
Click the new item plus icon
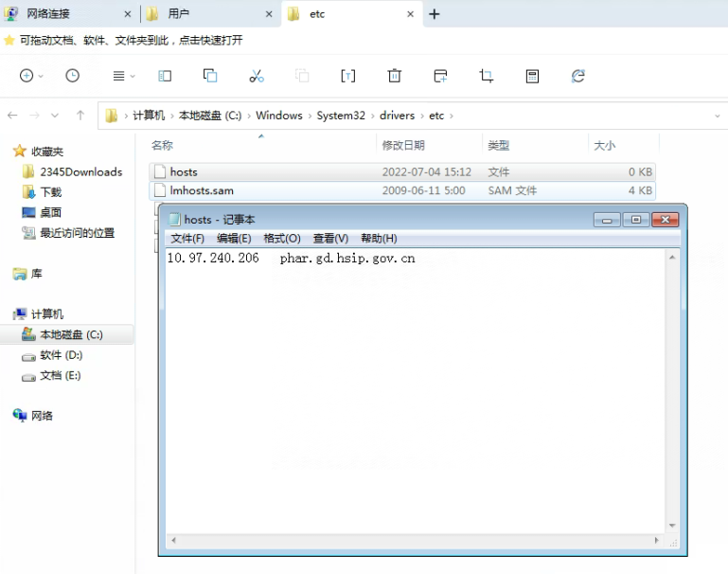pos(27,76)
